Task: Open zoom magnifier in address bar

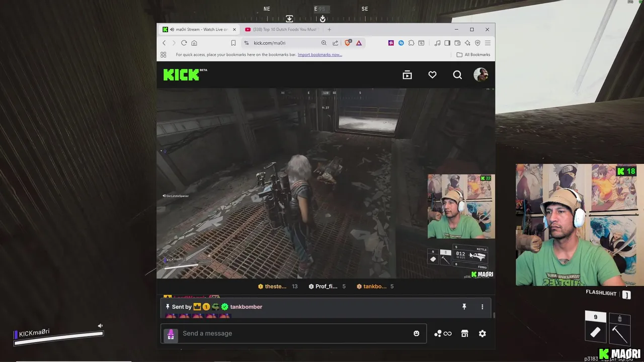Action: [x=324, y=43]
